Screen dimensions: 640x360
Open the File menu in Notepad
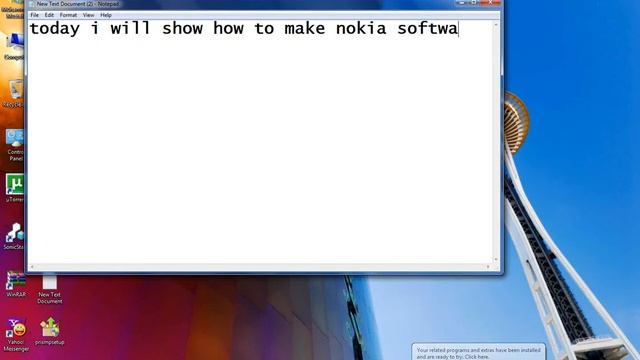34,15
